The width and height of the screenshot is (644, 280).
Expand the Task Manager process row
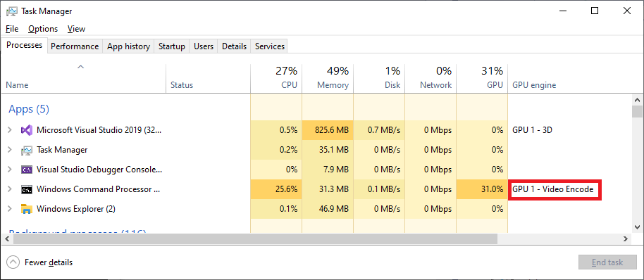click(10, 150)
